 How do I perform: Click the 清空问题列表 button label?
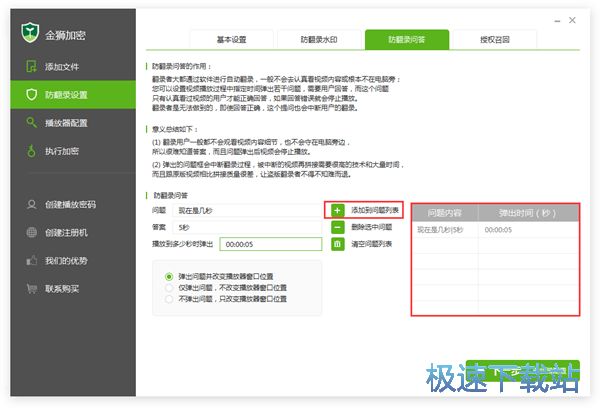click(372, 244)
